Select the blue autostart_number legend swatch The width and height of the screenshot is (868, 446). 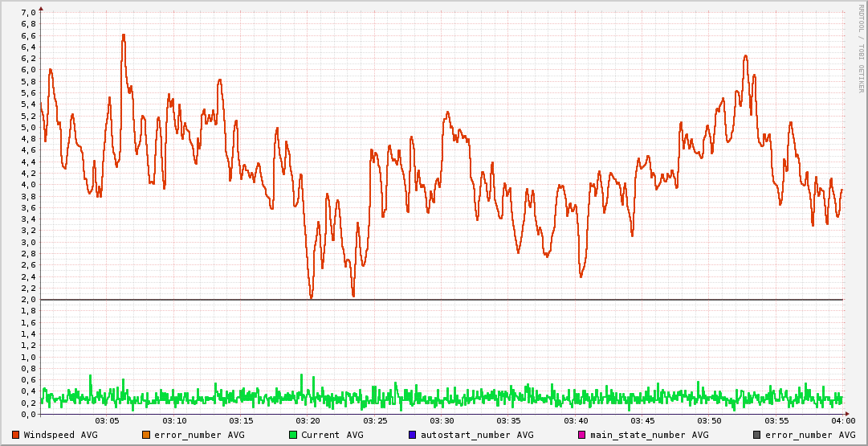click(x=413, y=435)
